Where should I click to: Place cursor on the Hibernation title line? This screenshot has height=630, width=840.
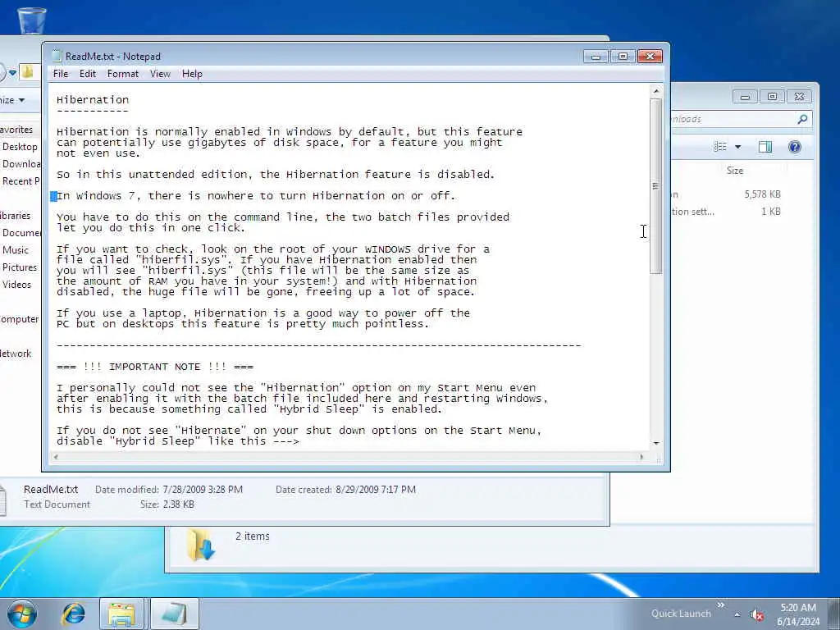point(93,99)
